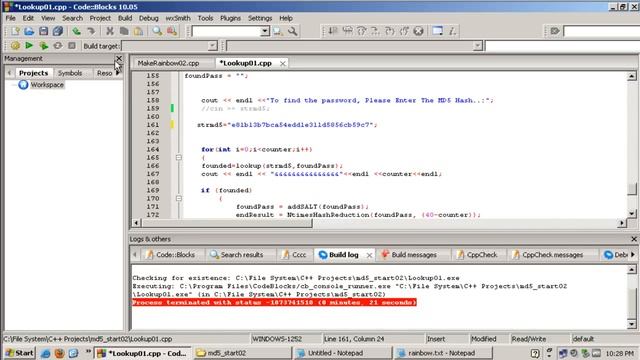Open the Build messages log tab
This screenshot has width=640, height=360.
[409, 255]
